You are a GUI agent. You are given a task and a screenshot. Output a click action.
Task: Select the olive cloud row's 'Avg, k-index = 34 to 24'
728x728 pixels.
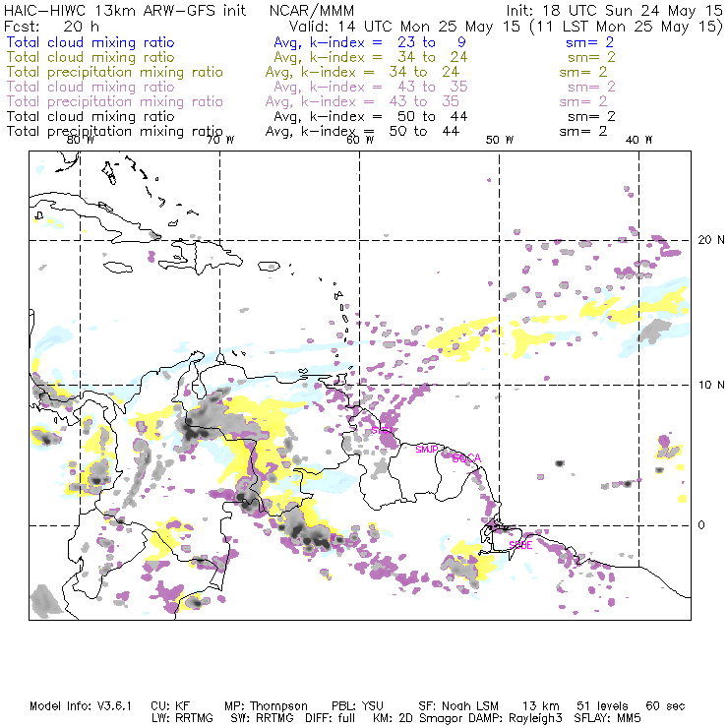click(371, 57)
